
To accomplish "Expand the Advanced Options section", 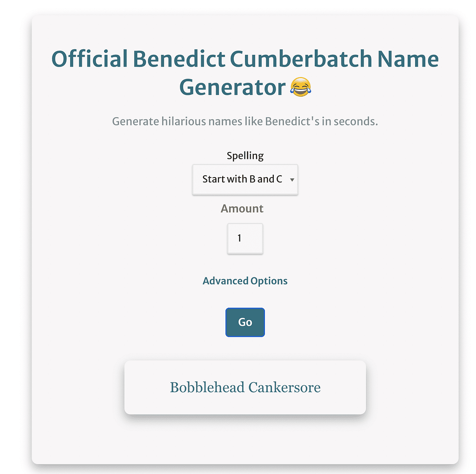I will click(x=245, y=281).
